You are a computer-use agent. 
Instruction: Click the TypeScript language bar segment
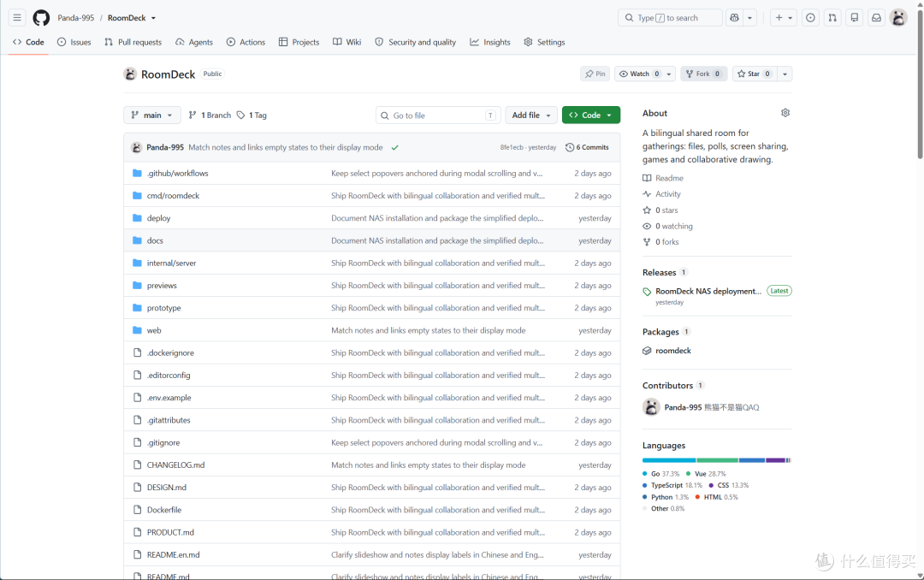752,460
